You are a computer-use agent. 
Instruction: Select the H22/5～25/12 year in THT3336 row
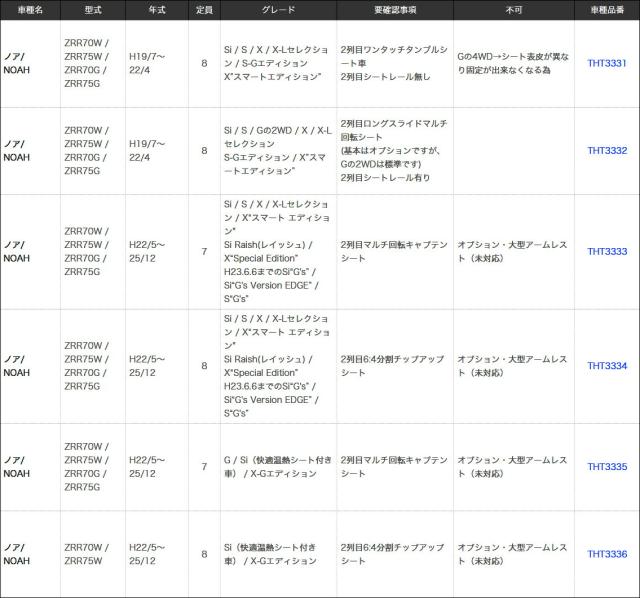[147, 554]
